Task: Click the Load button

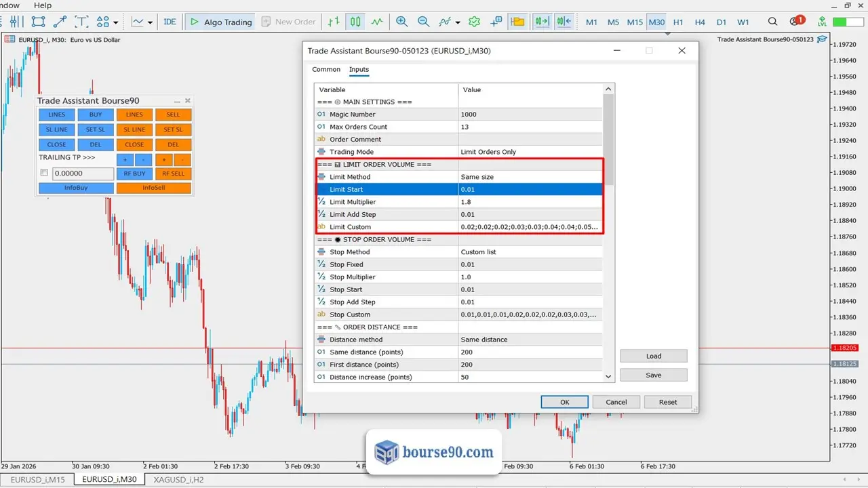Action: click(x=654, y=356)
